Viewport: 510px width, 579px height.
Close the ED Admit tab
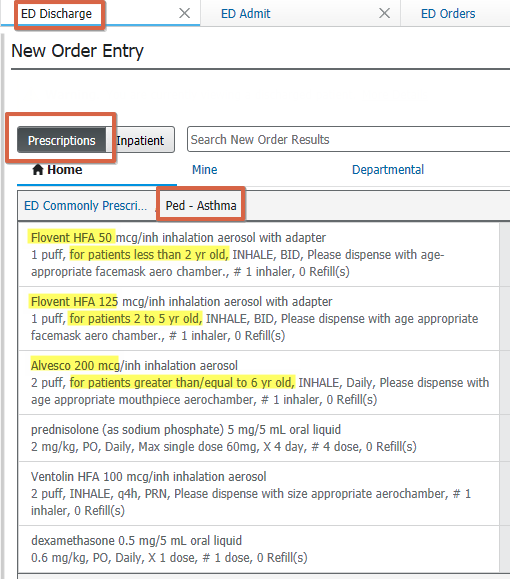click(384, 13)
